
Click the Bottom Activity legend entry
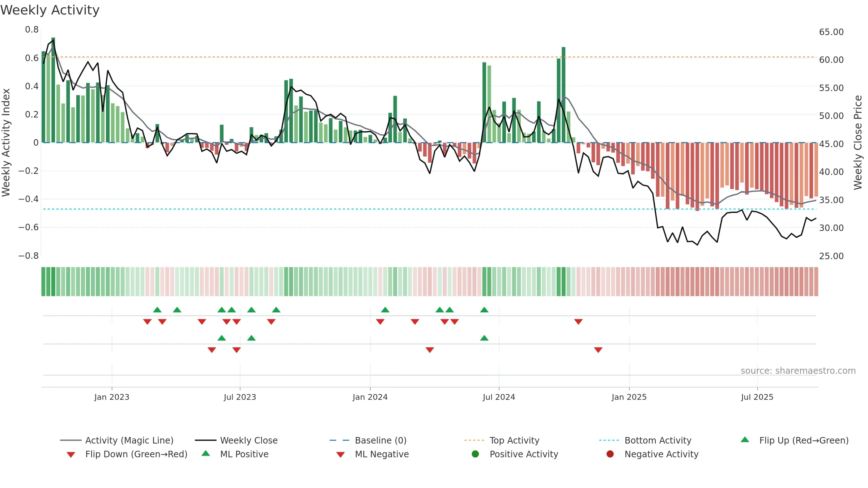(645, 440)
